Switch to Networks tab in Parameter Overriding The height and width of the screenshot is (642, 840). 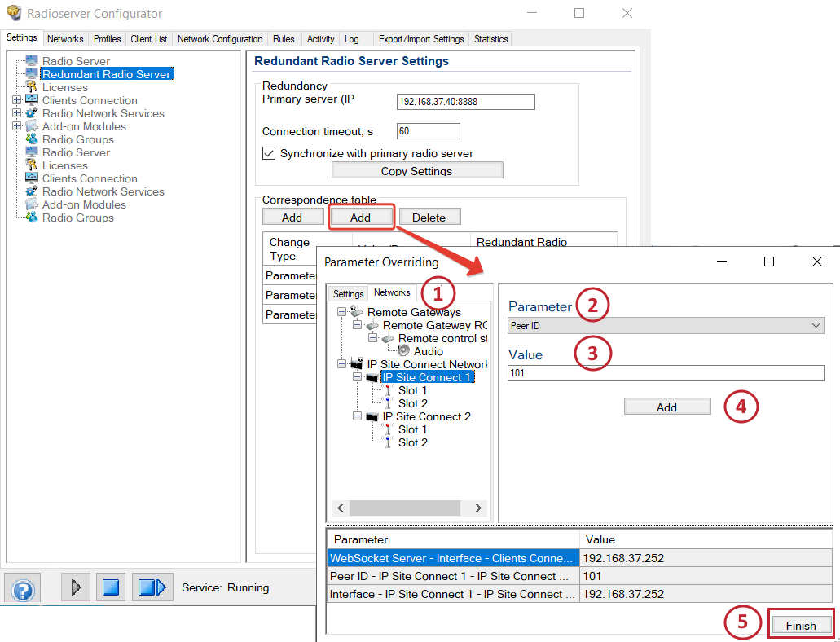coord(392,292)
